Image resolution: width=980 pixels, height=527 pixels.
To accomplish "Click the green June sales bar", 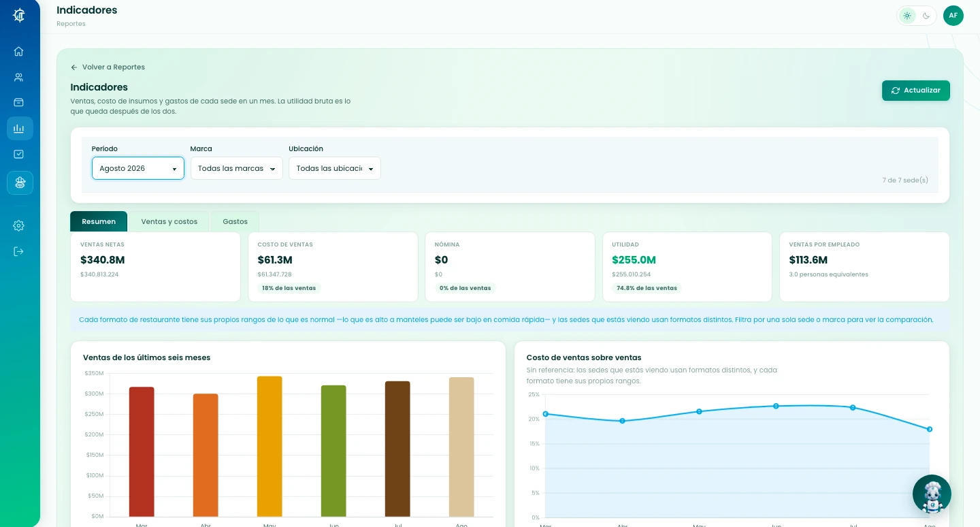I will pos(333,451).
